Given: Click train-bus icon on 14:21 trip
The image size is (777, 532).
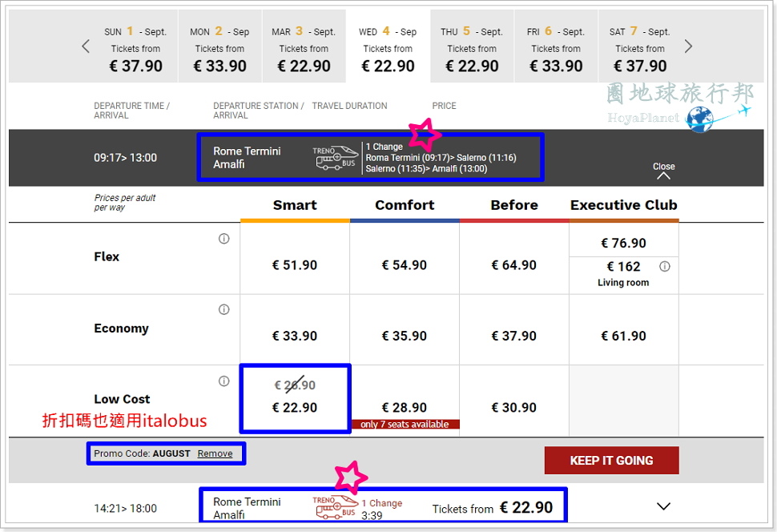Looking at the screenshot, I should tap(336, 507).
